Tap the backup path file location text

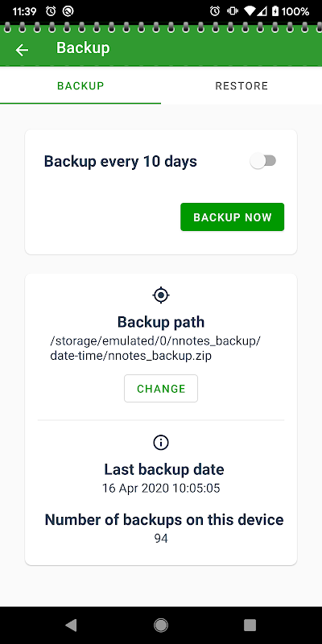155,349
